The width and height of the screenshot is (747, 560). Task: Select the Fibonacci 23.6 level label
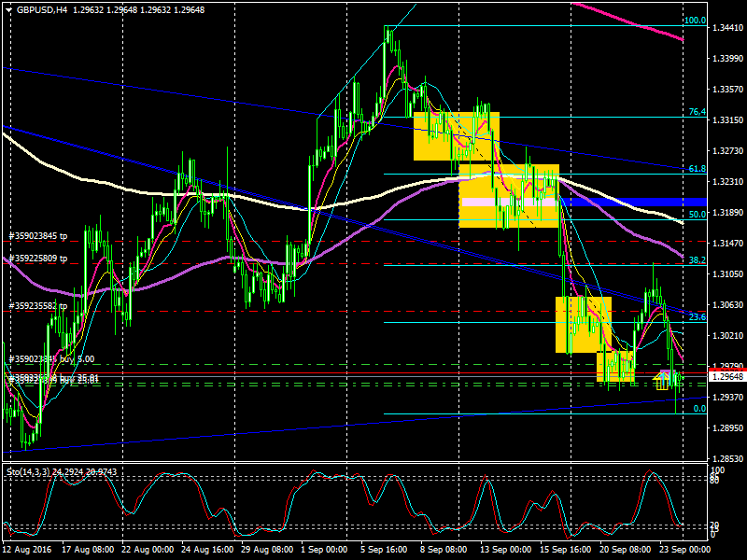pyautogui.click(x=698, y=317)
